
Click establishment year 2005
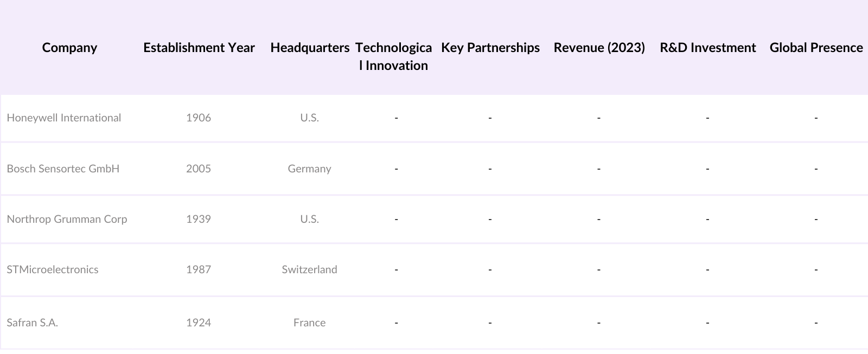pyautogui.click(x=199, y=169)
